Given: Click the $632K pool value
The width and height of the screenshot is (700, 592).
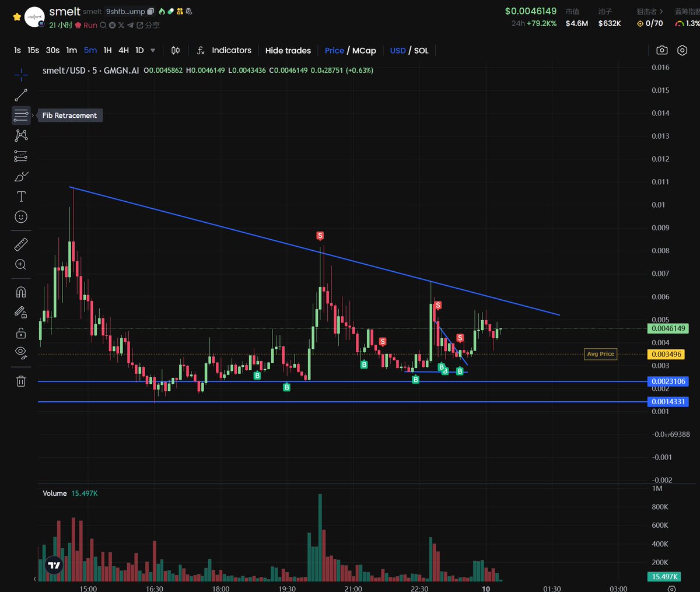Looking at the screenshot, I should pos(610,23).
